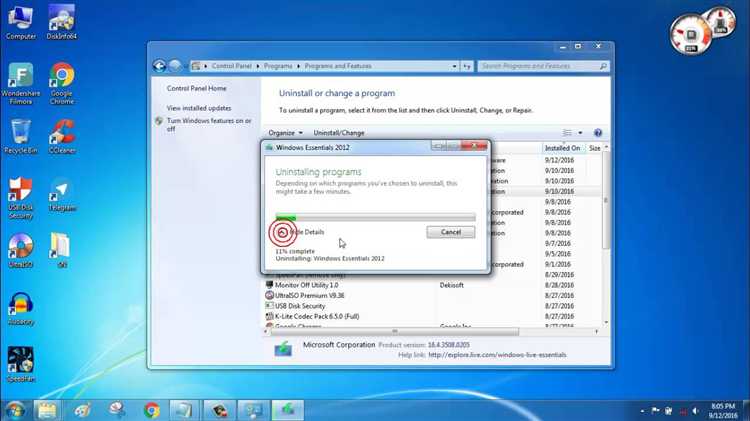Collapse details with Hide Details
The image size is (750, 421).
[301, 232]
